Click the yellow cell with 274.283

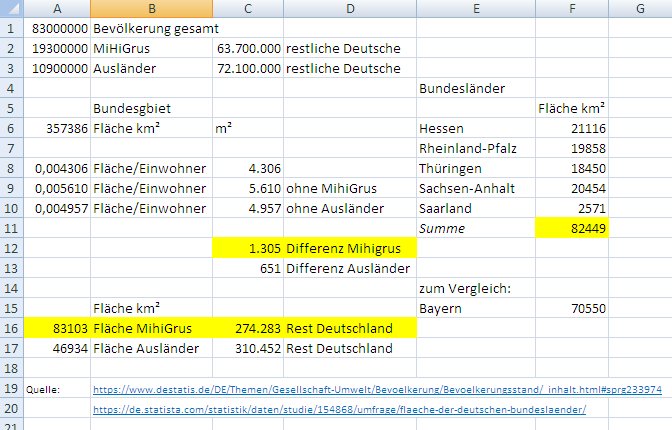248,327
